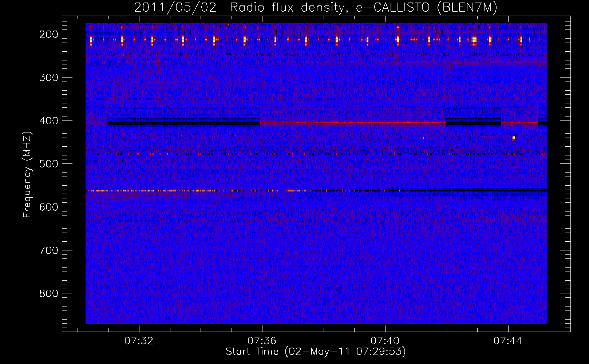
Task: Click the 07:44 time tick label
Action: pyautogui.click(x=508, y=341)
